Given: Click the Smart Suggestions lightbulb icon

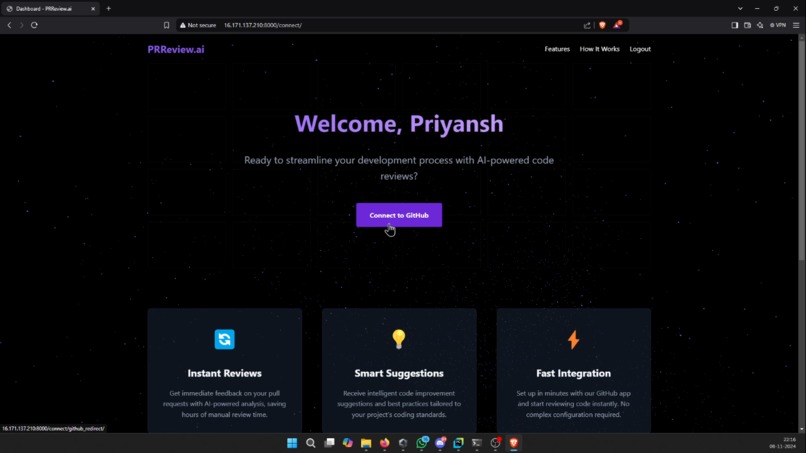Looking at the screenshot, I should click(399, 339).
